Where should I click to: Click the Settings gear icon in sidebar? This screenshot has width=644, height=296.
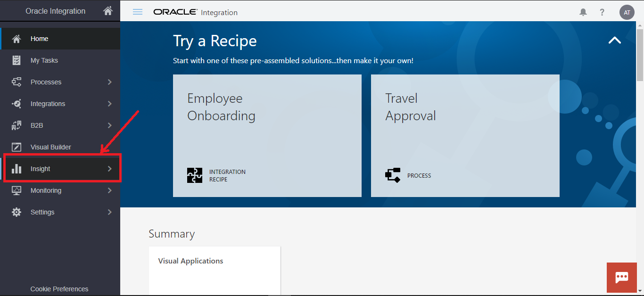(17, 212)
